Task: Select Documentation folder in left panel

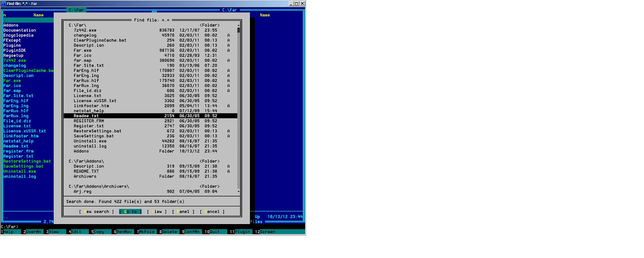Action: [x=20, y=30]
